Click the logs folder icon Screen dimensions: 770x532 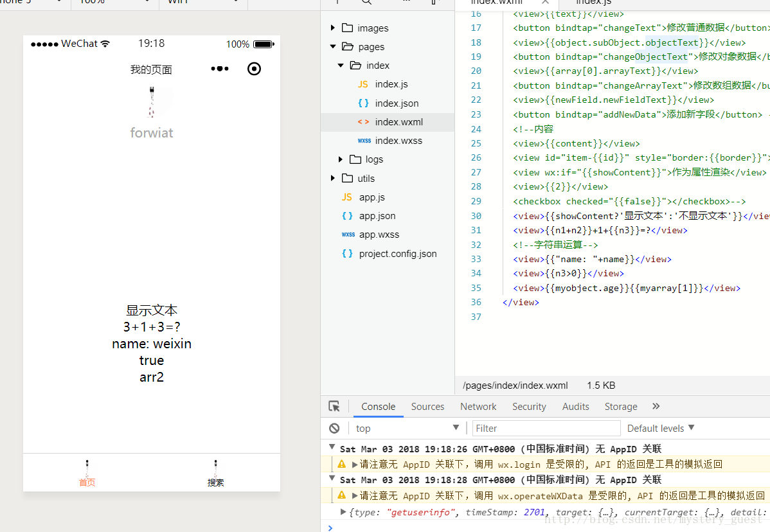pos(355,159)
